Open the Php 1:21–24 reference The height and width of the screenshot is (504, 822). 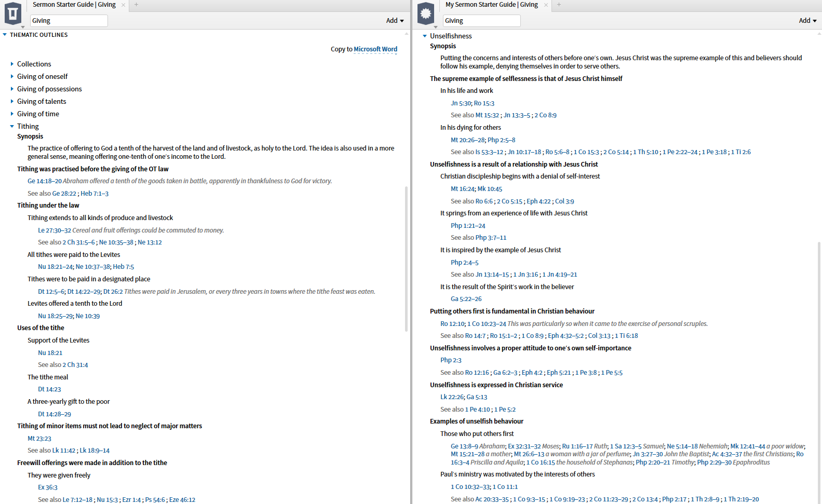pos(468,226)
